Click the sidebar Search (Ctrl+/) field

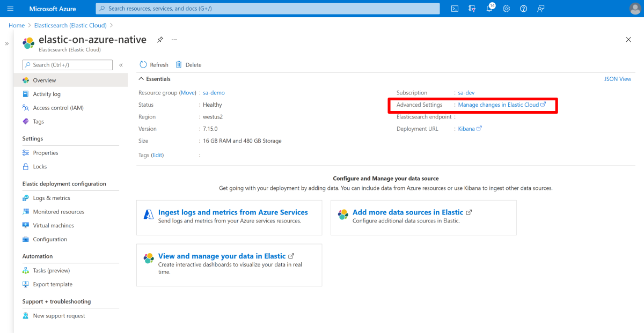[68, 65]
